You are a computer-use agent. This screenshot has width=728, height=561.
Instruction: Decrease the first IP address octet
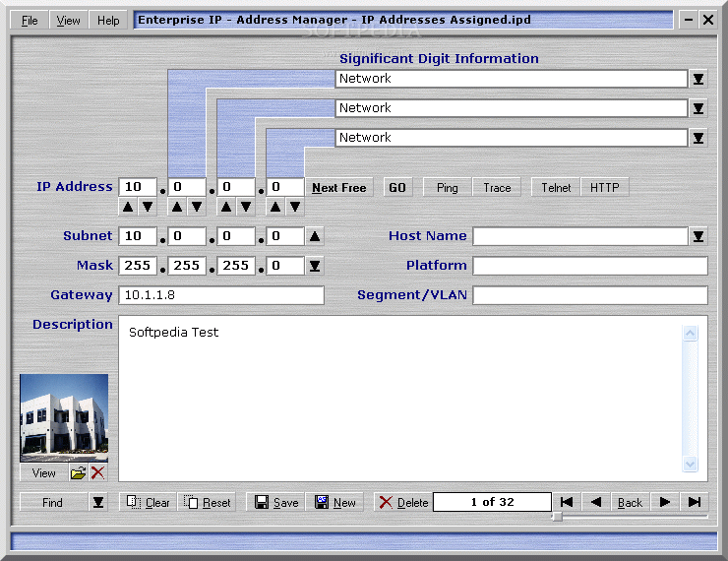tap(148, 207)
